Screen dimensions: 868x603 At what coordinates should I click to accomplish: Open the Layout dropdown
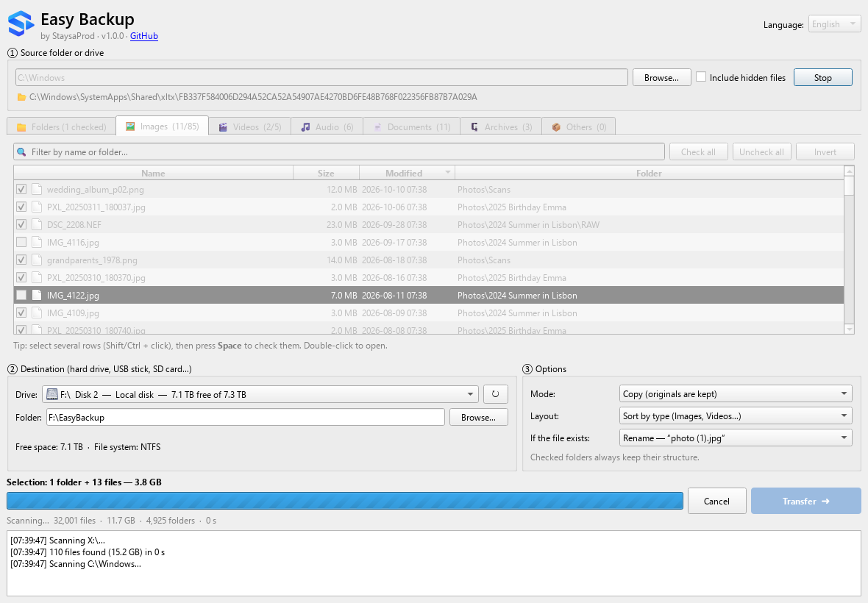click(735, 416)
